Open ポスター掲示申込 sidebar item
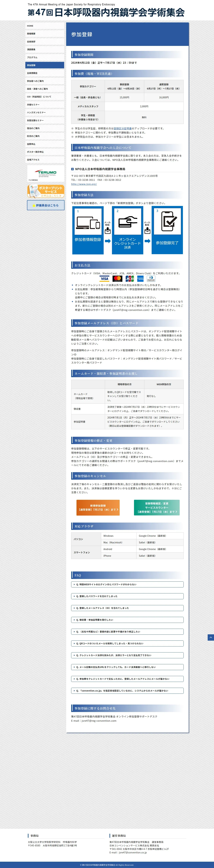The width and height of the screenshot is (214, 868). click(x=45, y=152)
